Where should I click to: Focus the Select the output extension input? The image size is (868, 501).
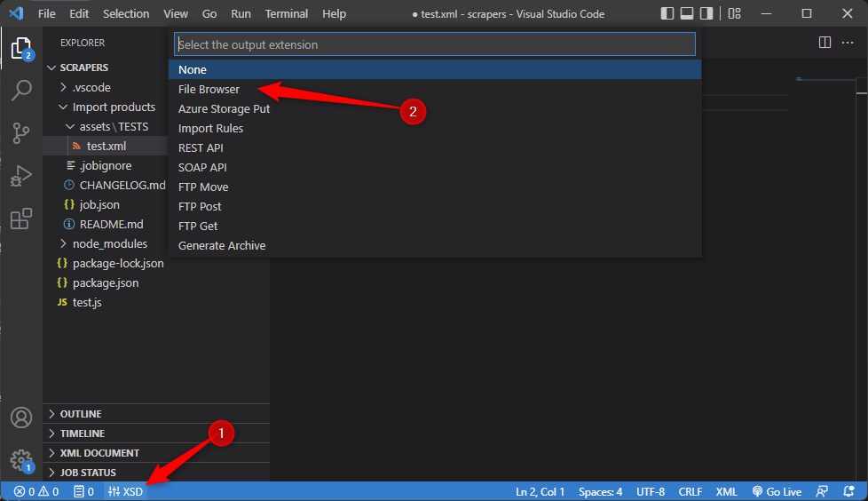tap(435, 44)
